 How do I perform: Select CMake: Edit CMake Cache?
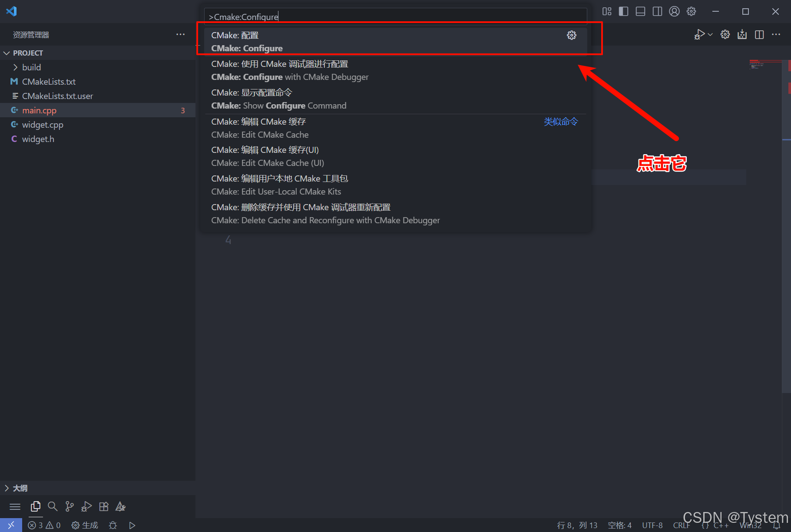point(396,128)
